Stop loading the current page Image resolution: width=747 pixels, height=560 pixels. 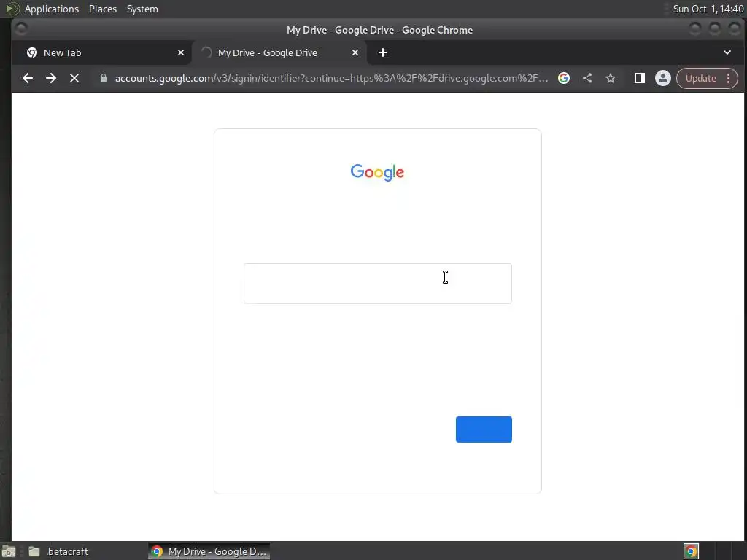coord(74,78)
